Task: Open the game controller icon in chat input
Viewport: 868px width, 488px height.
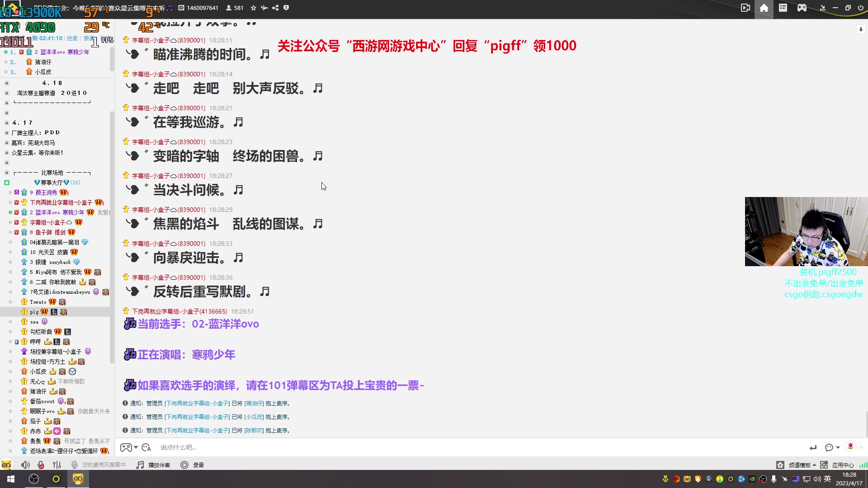Action: point(126,447)
